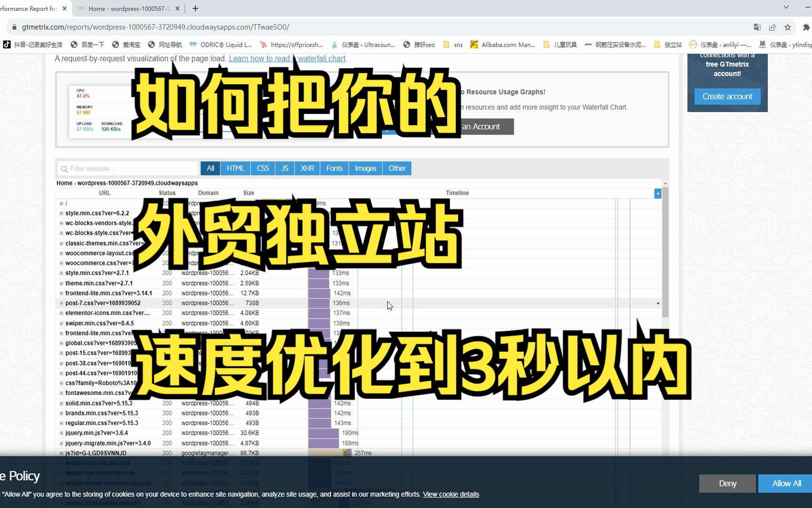Select the Fonts filter tab
The height and width of the screenshot is (508, 812).
[x=335, y=168]
